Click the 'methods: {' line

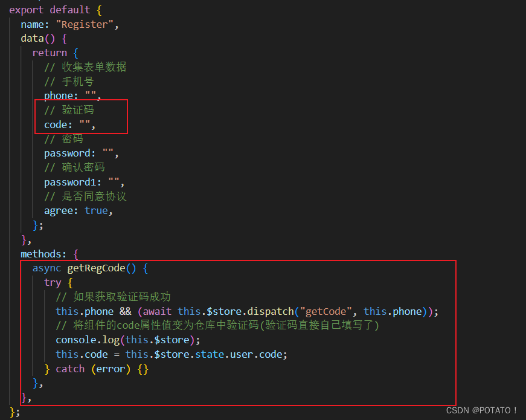pyautogui.click(x=50, y=254)
